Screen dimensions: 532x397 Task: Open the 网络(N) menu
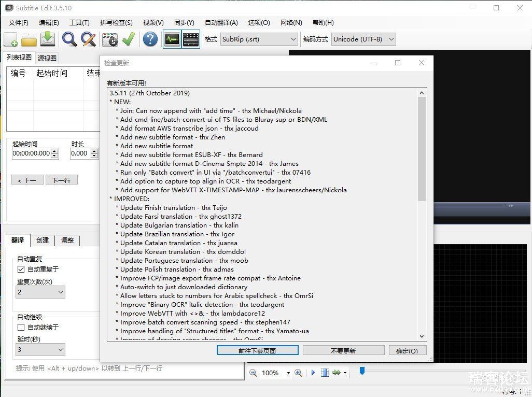[x=291, y=23]
